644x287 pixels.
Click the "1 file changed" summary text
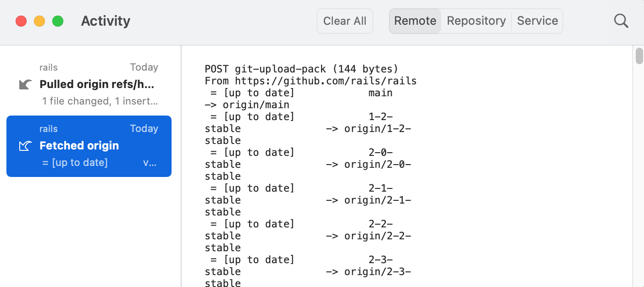point(100,101)
